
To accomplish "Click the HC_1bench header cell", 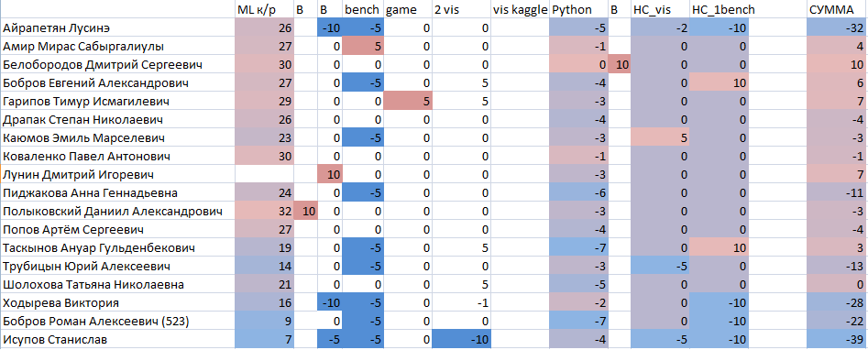I will [720, 9].
